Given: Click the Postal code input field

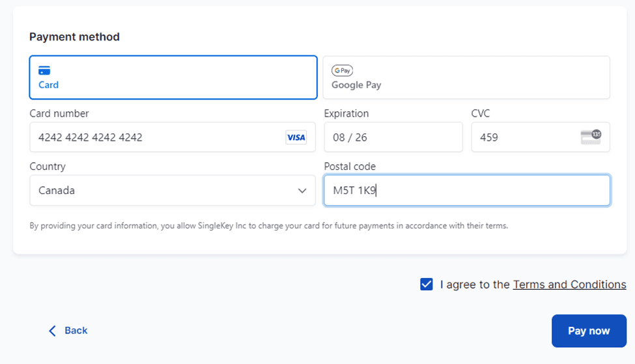Looking at the screenshot, I should [466, 191].
